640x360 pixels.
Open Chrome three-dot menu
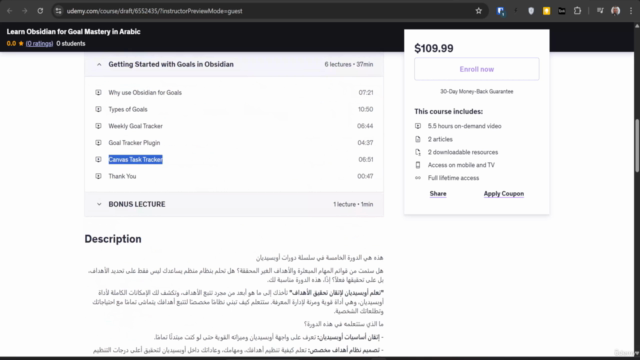point(631,11)
